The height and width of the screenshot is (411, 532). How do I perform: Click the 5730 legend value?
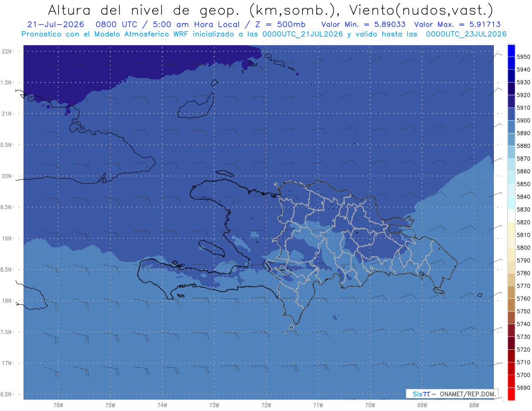523,337
